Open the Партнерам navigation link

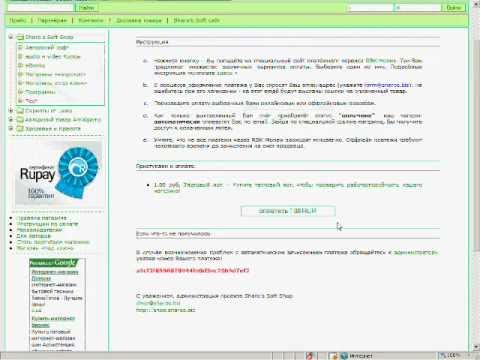point(52,20)
